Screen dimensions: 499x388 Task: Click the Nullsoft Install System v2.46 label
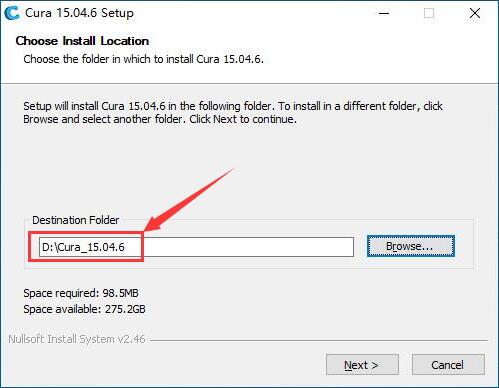click(x=76, y=339)
